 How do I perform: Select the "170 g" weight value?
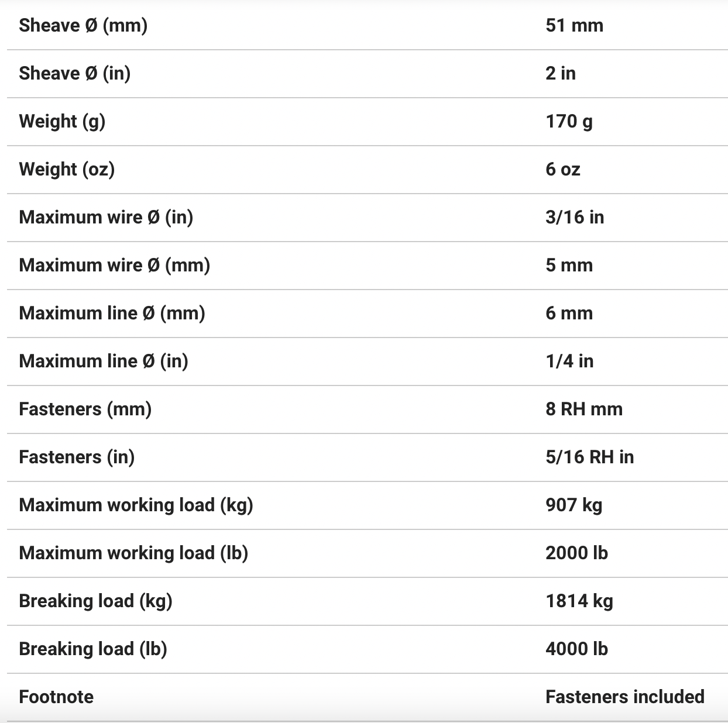569,121
